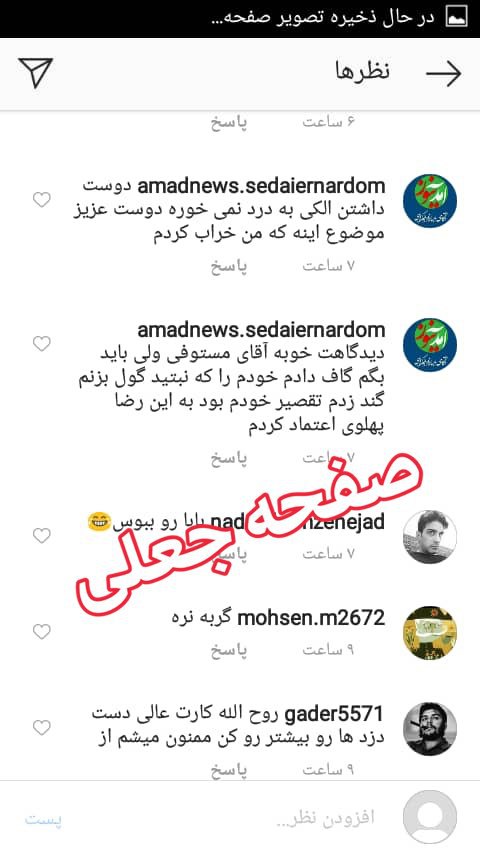Viewport: 480px width, 854px height.
Task: Reply to first amadnews comment via پاسخ
Action: point(229,267)
